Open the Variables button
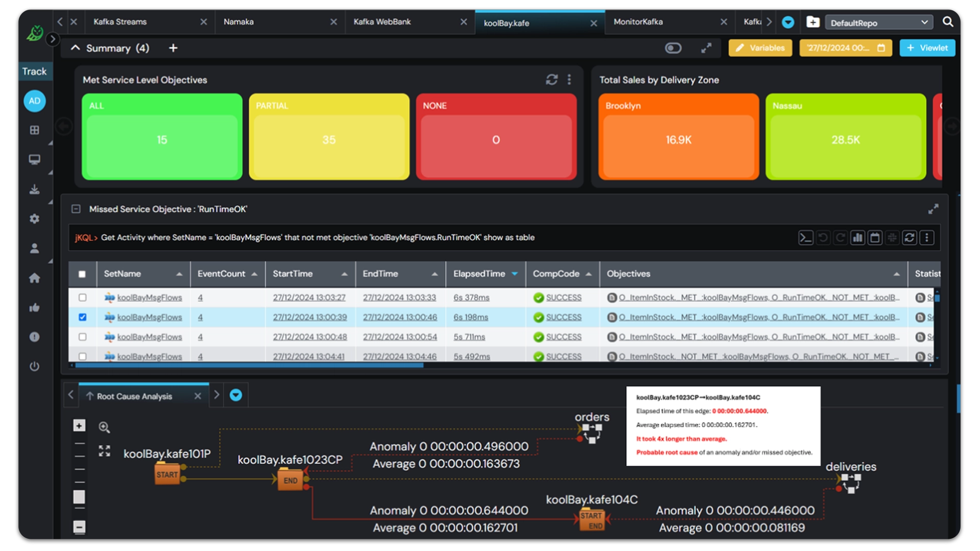 pos(760,48)
